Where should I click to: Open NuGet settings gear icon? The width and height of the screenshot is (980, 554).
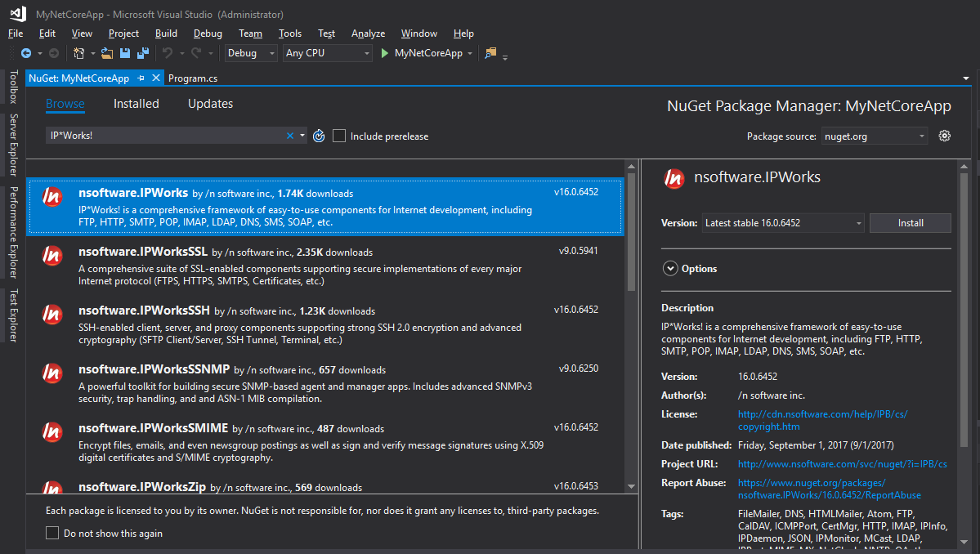(944, 136)
